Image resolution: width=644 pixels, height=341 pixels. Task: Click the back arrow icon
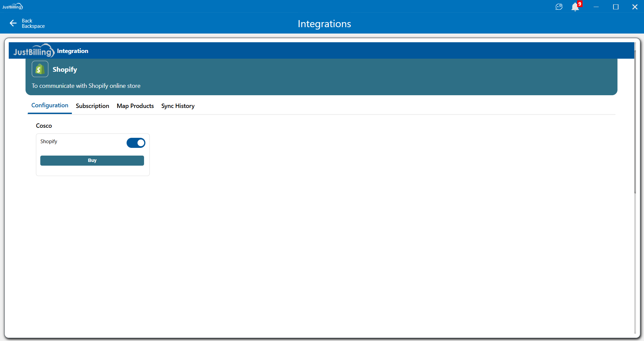coord(13,23)
